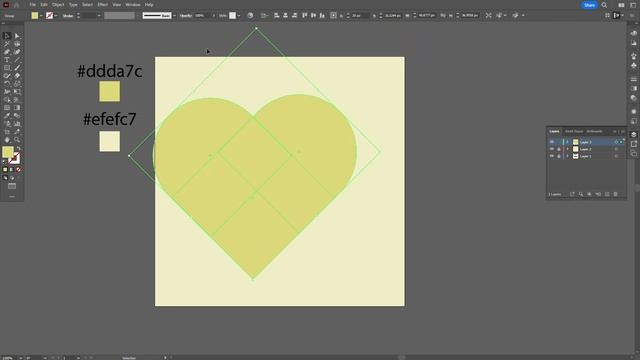Select the Artboard tool

coord(7,132)
